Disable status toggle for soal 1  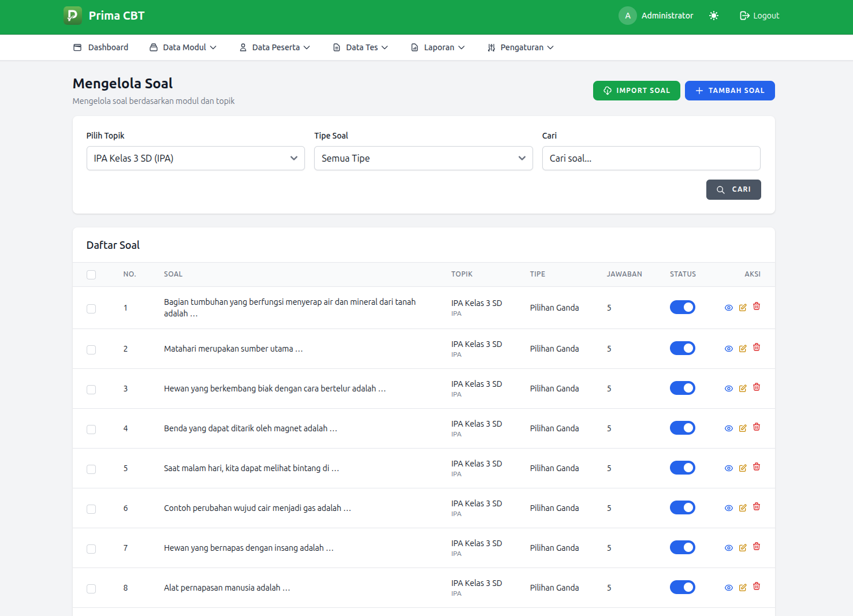click(683, 307)
